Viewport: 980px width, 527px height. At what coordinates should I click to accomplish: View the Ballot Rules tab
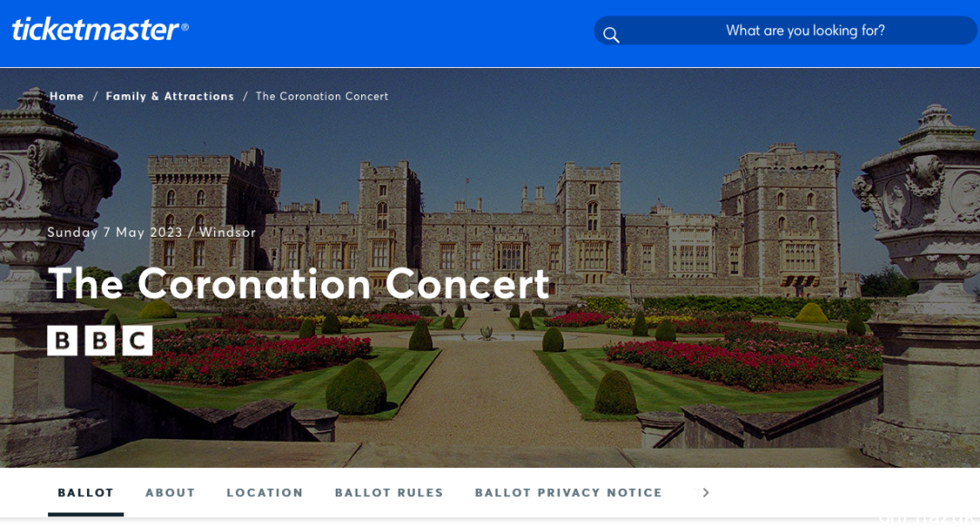tap(388, 493)
